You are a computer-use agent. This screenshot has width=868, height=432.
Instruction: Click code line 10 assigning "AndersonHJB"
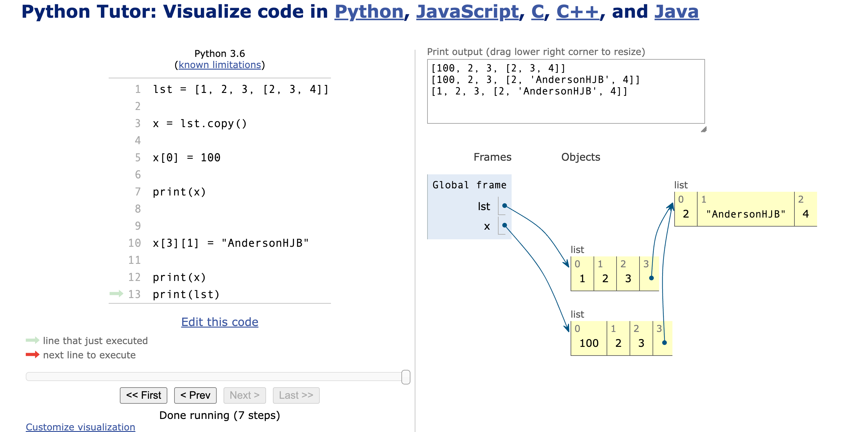point(230,243)
